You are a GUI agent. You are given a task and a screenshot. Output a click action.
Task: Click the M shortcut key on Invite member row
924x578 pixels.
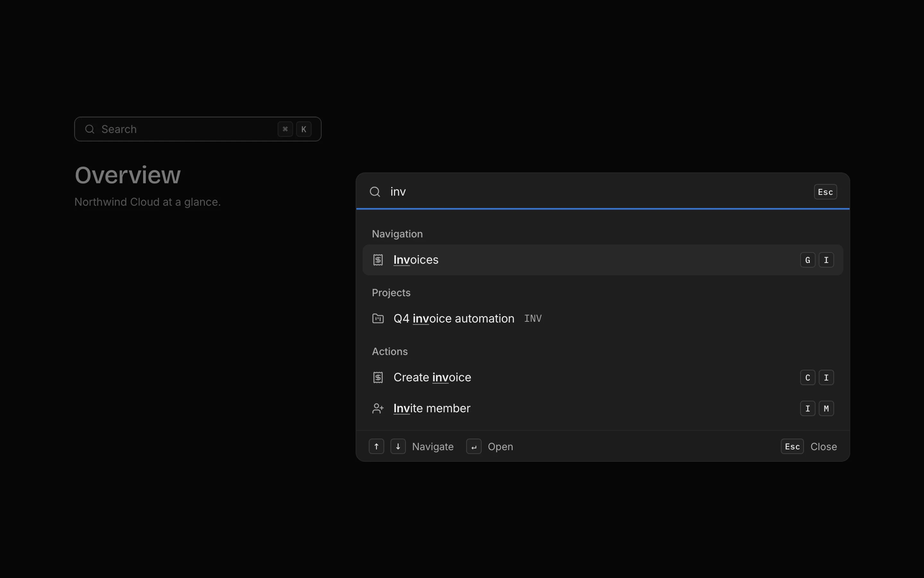pos(826,409)
